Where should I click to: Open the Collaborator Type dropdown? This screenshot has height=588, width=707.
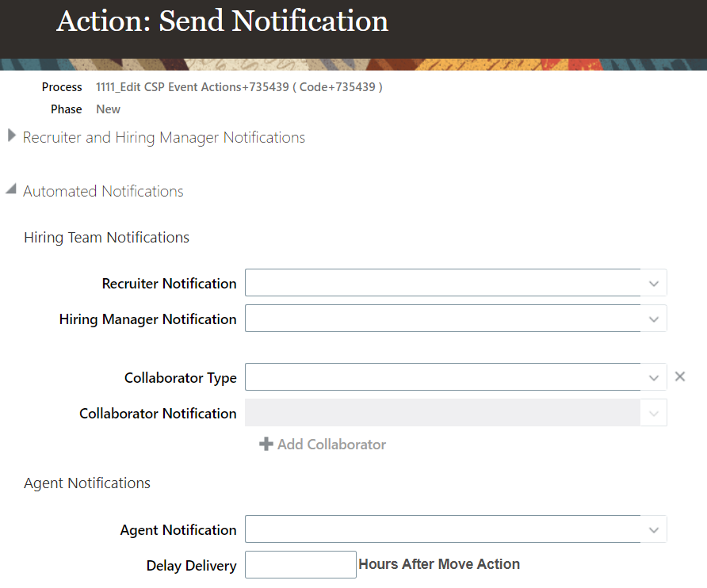tap(653, 377)
